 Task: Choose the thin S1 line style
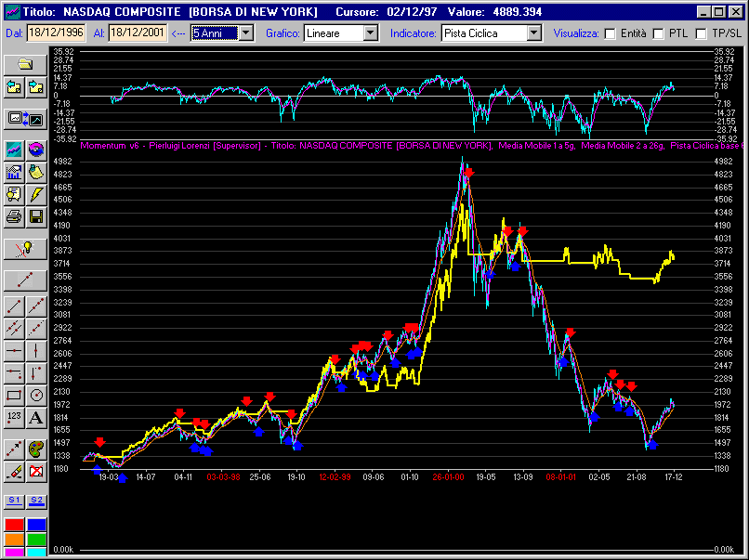14,501
